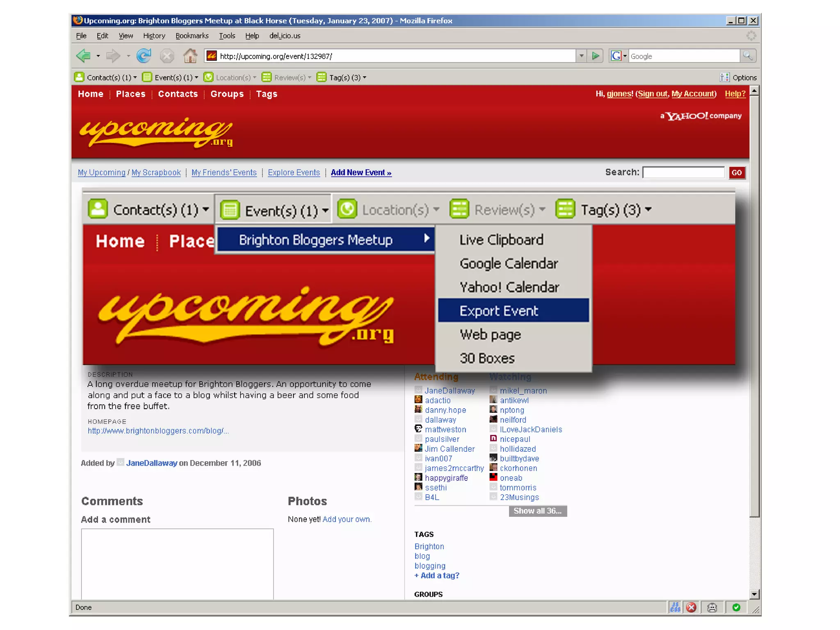Expand the small Tag(s) (3) toolbar dropdown arrow

tap(365, 77)
